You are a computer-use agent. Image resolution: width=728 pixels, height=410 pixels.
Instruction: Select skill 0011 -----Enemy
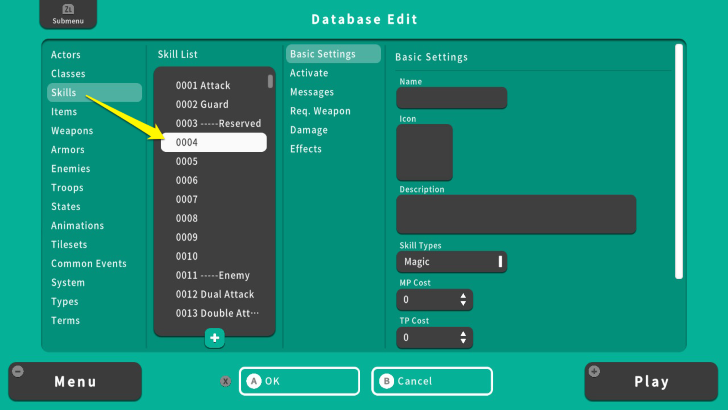click(x=214, y=275)
